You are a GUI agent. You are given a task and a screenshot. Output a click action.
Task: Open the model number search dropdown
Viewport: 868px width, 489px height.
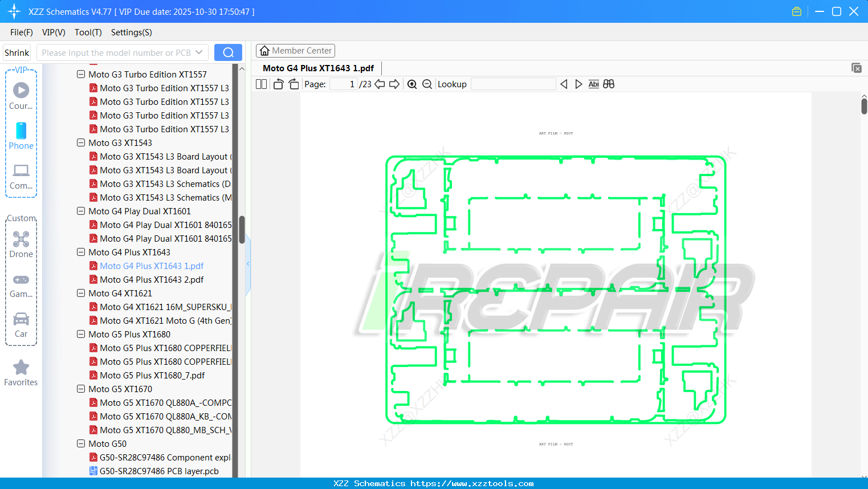(199, 52)
